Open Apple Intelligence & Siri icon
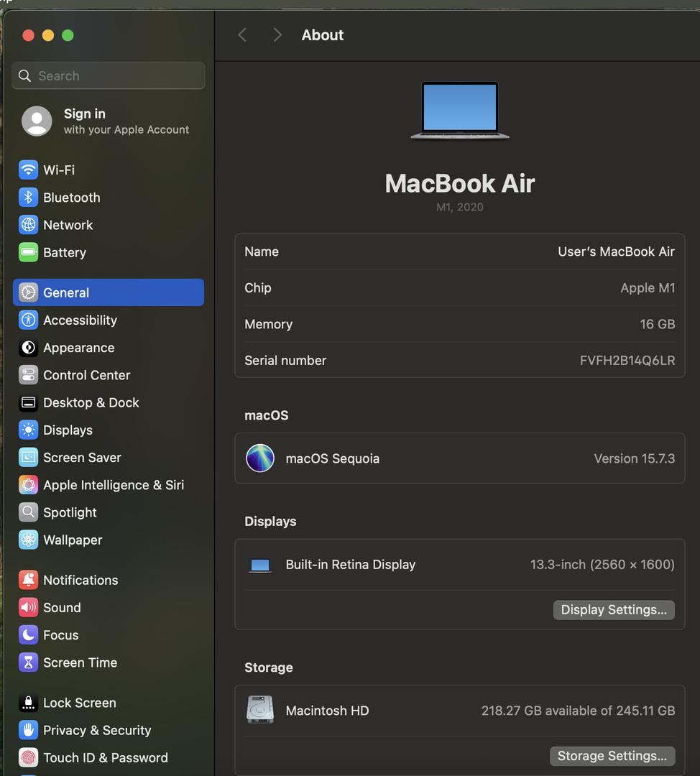700x776 pixels. click(x=28, y=485)
